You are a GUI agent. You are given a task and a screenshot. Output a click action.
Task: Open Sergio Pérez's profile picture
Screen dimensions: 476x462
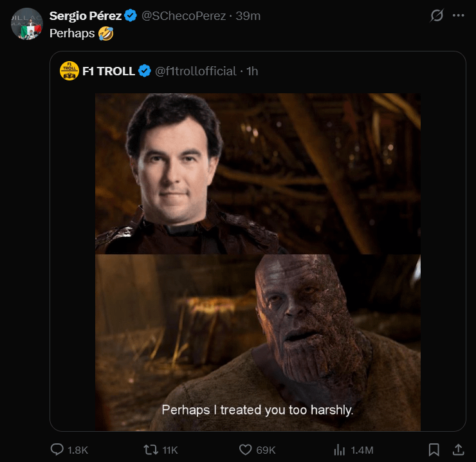(26, 24)
